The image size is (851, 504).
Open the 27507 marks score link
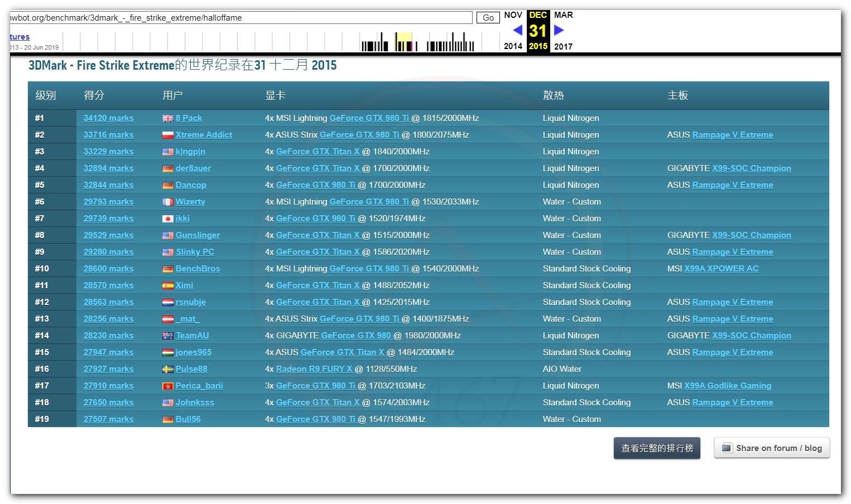(x=108, y=419)
